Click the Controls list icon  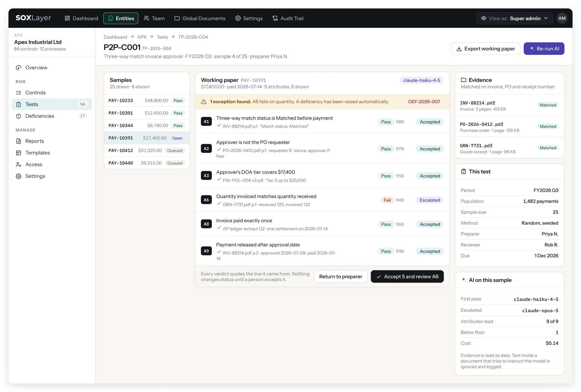tap(19, 93)
